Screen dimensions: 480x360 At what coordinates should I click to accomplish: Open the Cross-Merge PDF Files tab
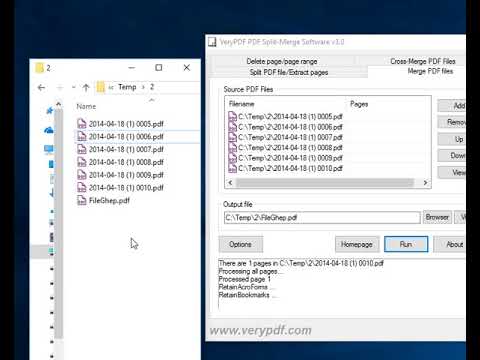(423, 61)
